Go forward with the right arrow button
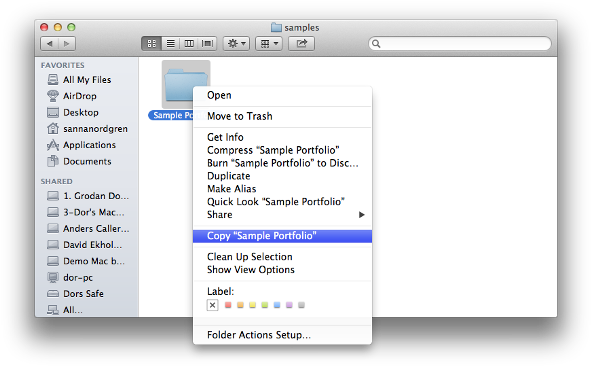 pos(67,44)
